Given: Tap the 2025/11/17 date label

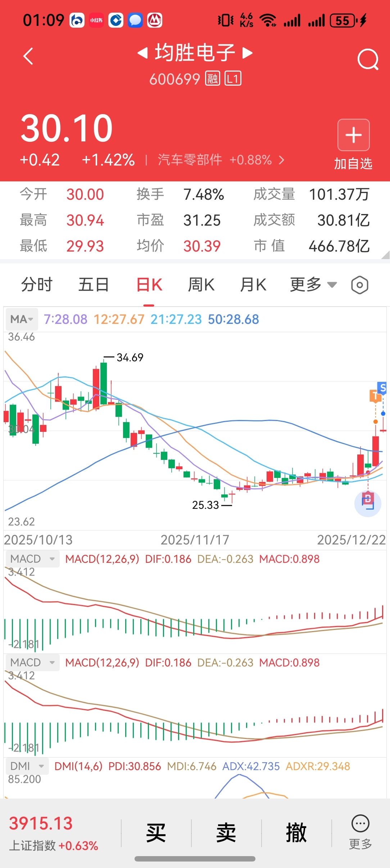Looking at the screenshot, I should click(195, 540).
